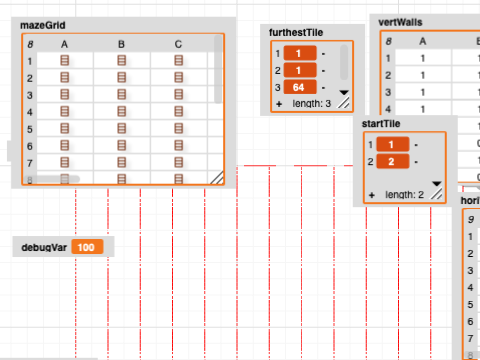Open list icon in mazeGrid row 5 column B
The width and height of the screenshot is (480, 360).
coord(122,129)
